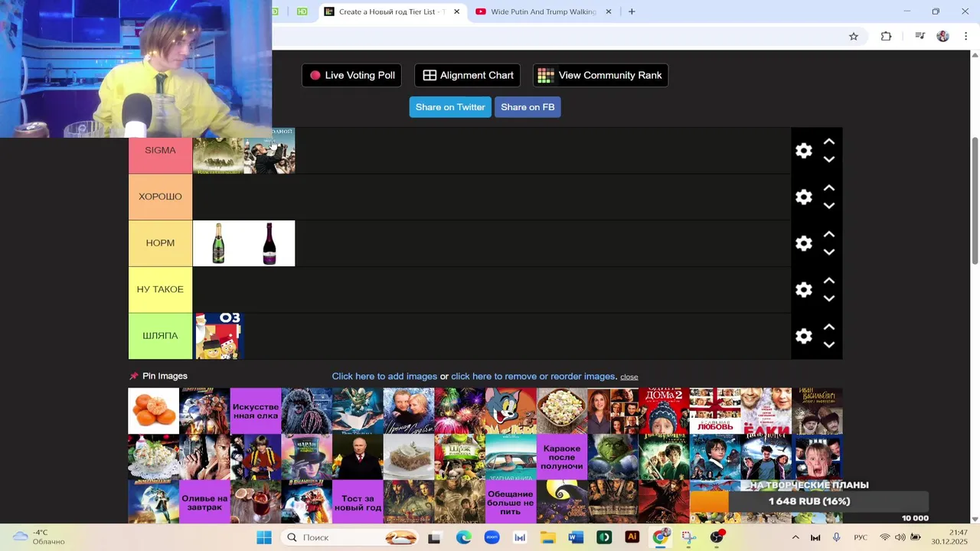
Task: Click the small 'close' link
Action: point(629,377)
